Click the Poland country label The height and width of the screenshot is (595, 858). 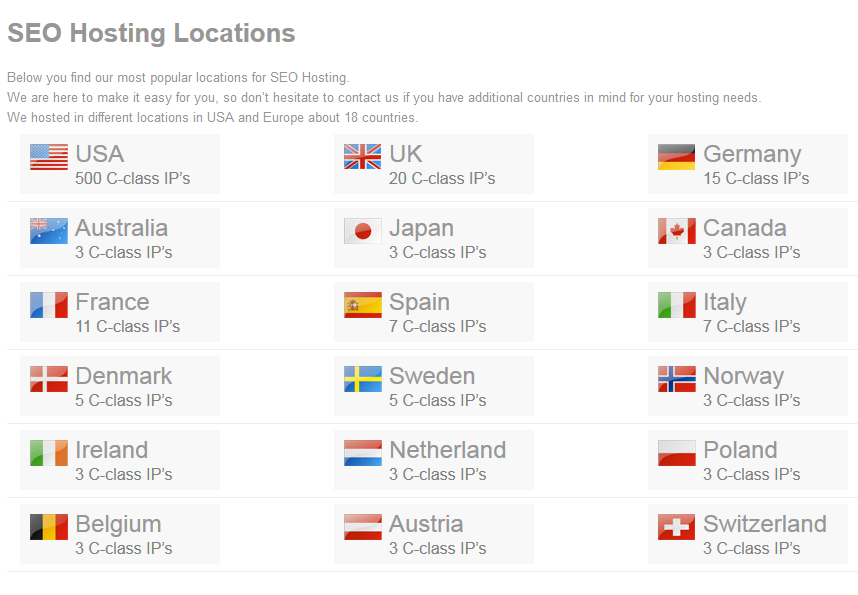(740, 450)
